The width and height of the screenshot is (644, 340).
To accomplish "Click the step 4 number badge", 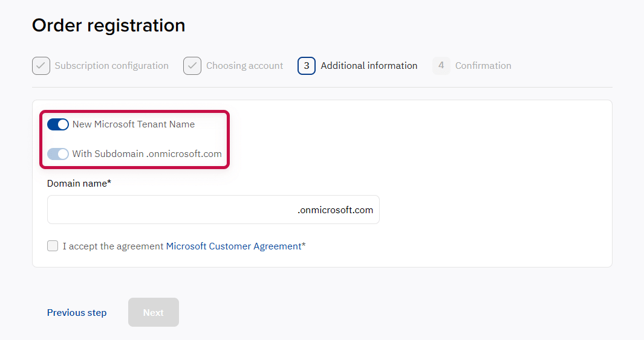I will click(x=441, y=66).
